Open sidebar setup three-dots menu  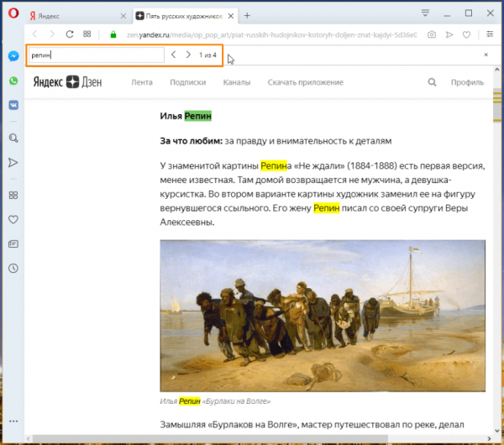point(13,421)
